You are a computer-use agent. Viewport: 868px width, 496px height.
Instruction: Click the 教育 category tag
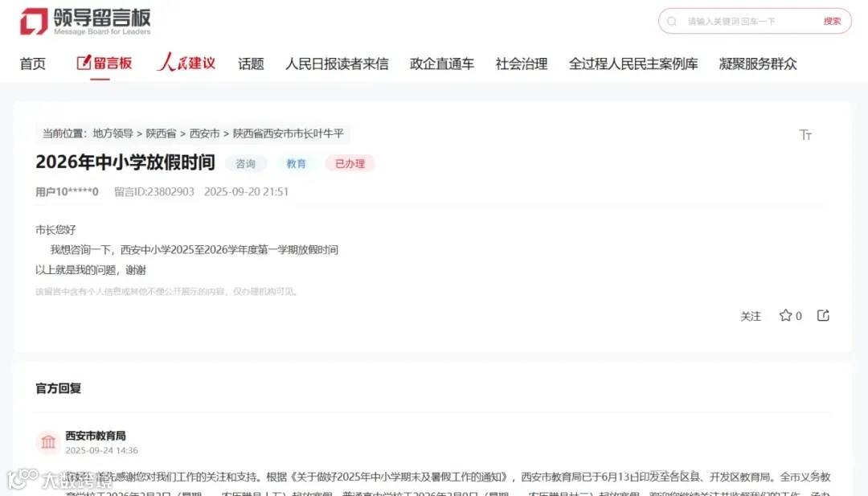pos(297,163)
